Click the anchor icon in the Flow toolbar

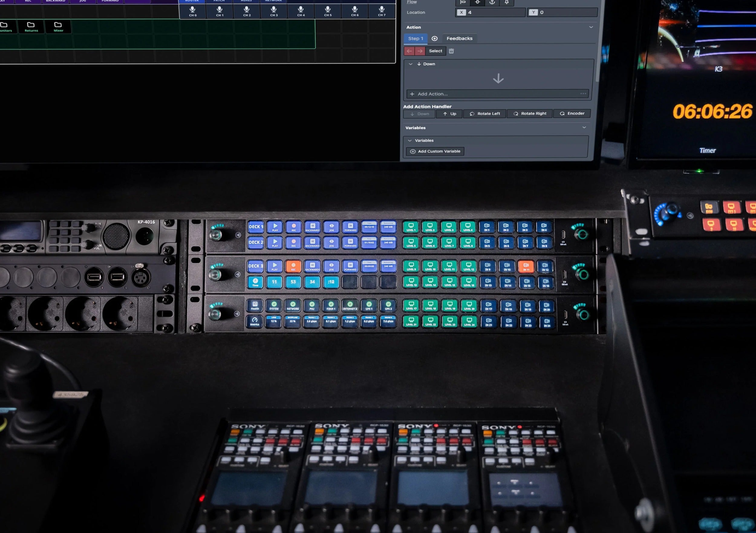[x=492, y=3]
